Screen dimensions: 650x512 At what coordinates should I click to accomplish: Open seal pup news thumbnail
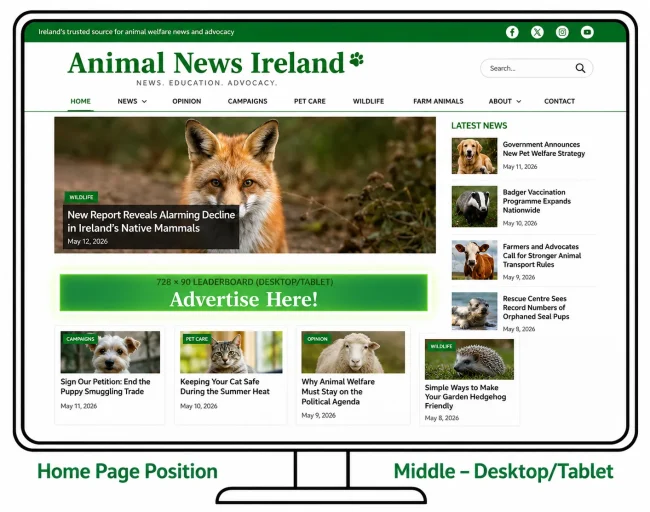[x=474, y=311]
